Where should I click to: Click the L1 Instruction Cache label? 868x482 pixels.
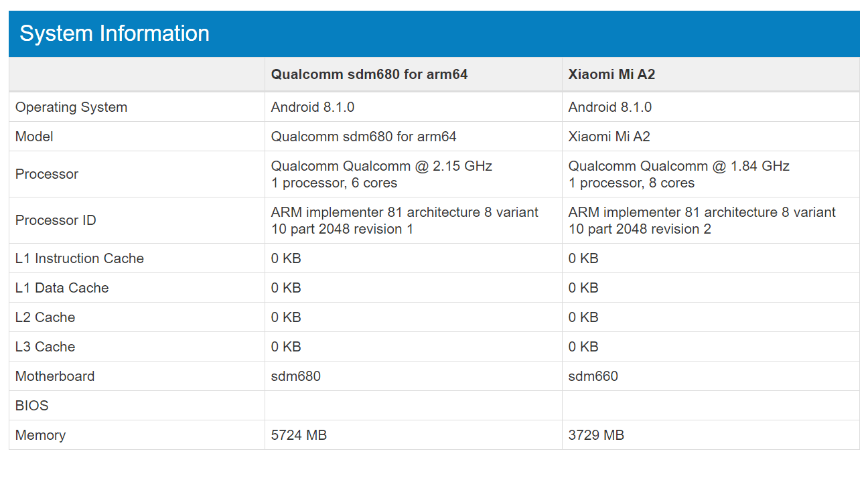(80, 258)
